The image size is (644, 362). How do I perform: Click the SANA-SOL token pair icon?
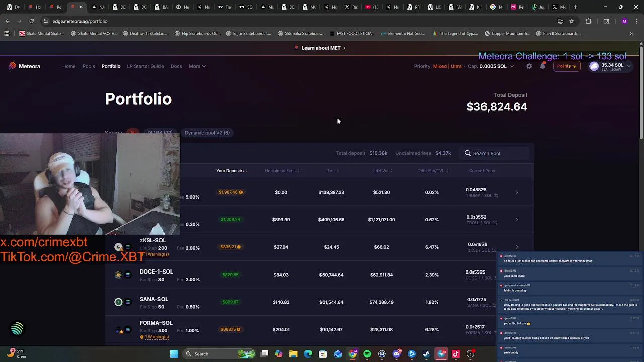123,302
